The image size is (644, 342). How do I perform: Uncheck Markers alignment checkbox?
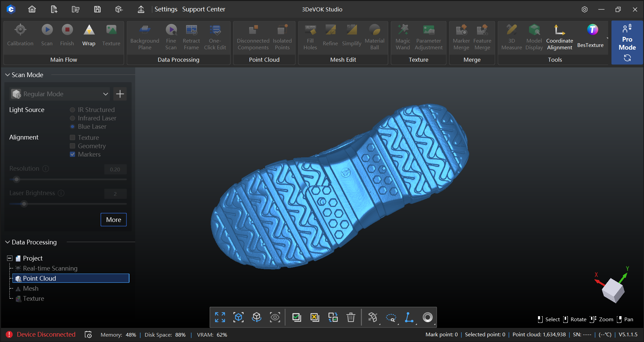coord(72,154)
